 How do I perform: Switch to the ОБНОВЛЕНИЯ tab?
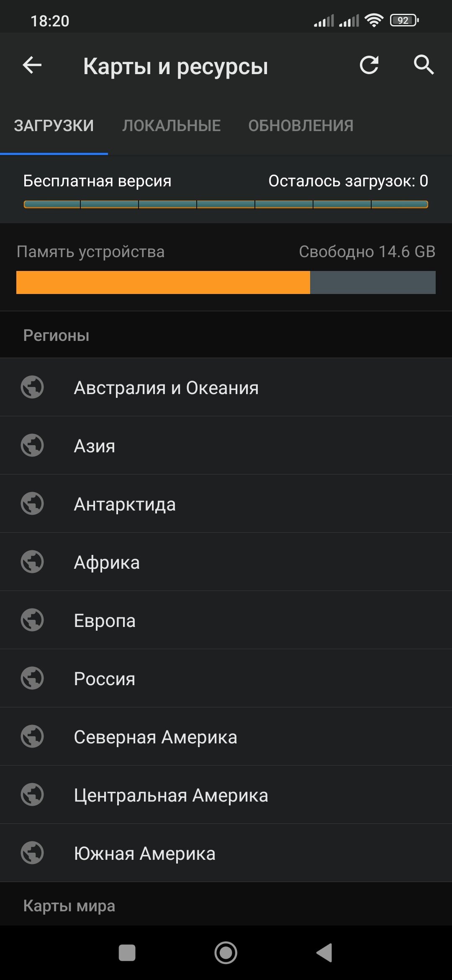[x=300, y=126]
